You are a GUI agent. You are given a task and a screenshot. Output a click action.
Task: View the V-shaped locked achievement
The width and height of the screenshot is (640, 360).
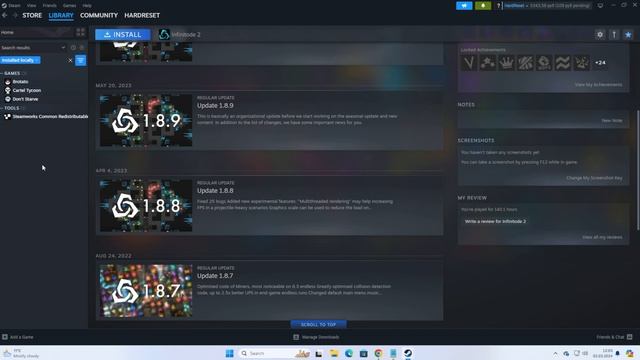[x=469, y=63]
